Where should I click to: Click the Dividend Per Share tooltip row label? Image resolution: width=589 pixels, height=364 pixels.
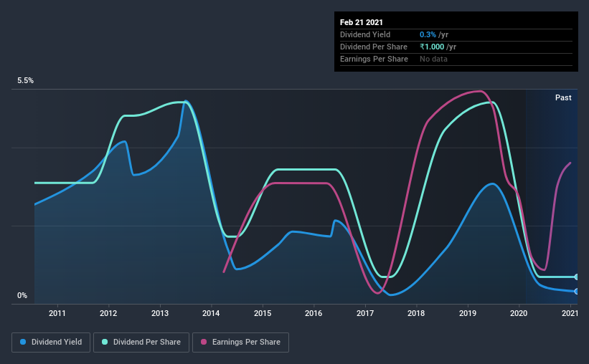[x=373, y=47]
